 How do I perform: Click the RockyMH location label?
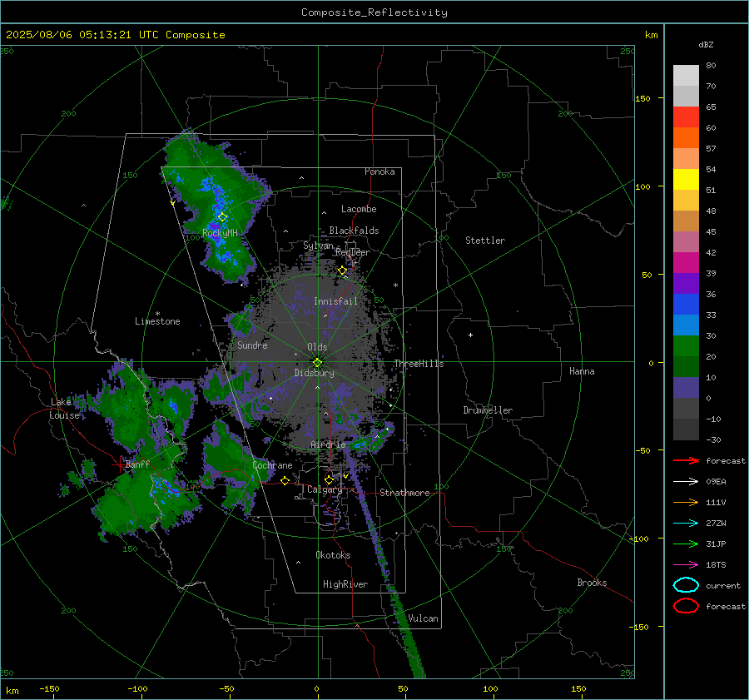(220, 233)
